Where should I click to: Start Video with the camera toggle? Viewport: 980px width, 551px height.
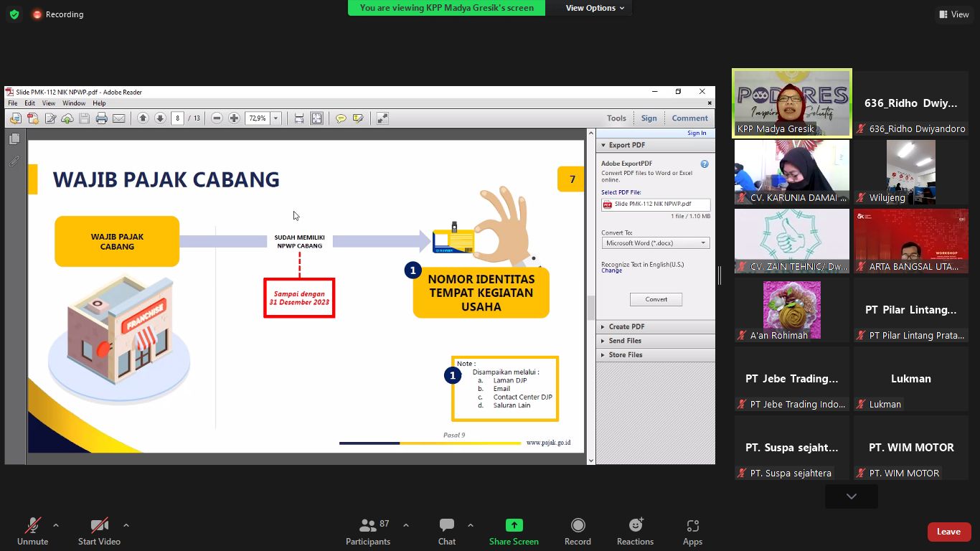(99, 526)
